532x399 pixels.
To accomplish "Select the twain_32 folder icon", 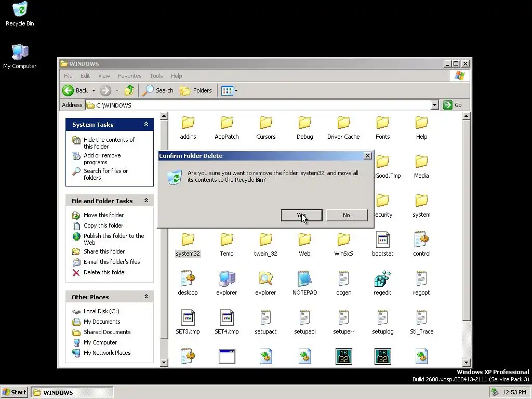I will tap(265, 240).
